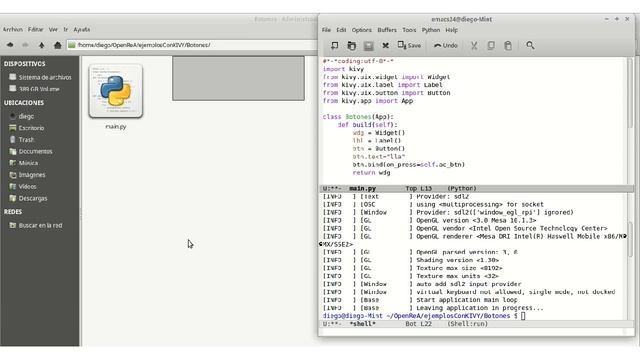Image resolution: width=640 pixels, height=360 pixels.
Task: Click the Open file icon in the Emacs toolbar
Action: coord(351,45)
